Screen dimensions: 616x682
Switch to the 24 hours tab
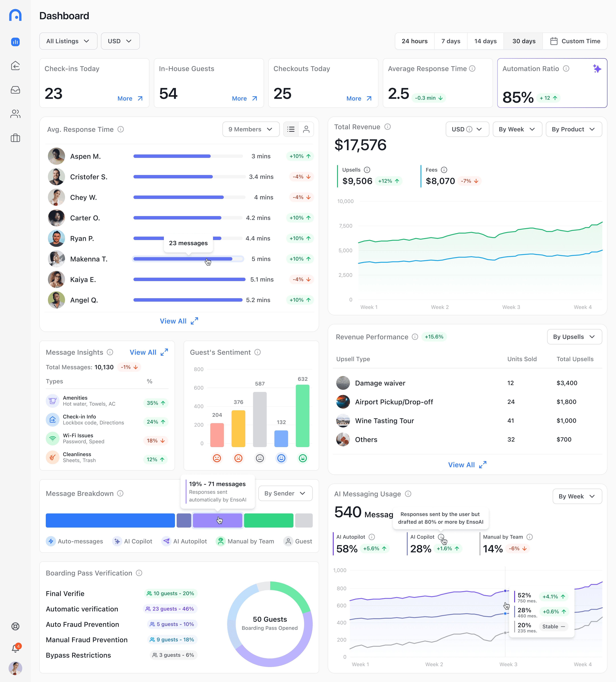pyautogui.click(x=414, y=41)
